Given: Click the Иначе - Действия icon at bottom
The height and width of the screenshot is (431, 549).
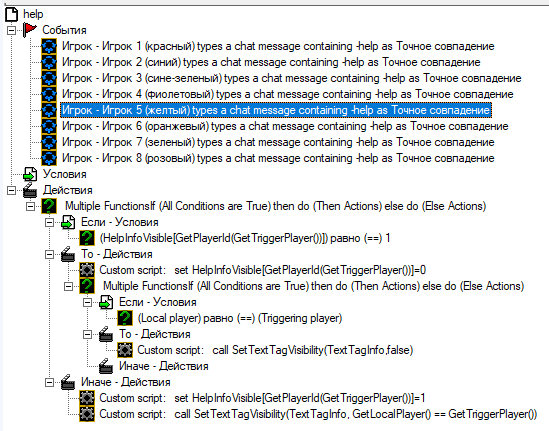Looking at the screenshot, I should point(68,382).
